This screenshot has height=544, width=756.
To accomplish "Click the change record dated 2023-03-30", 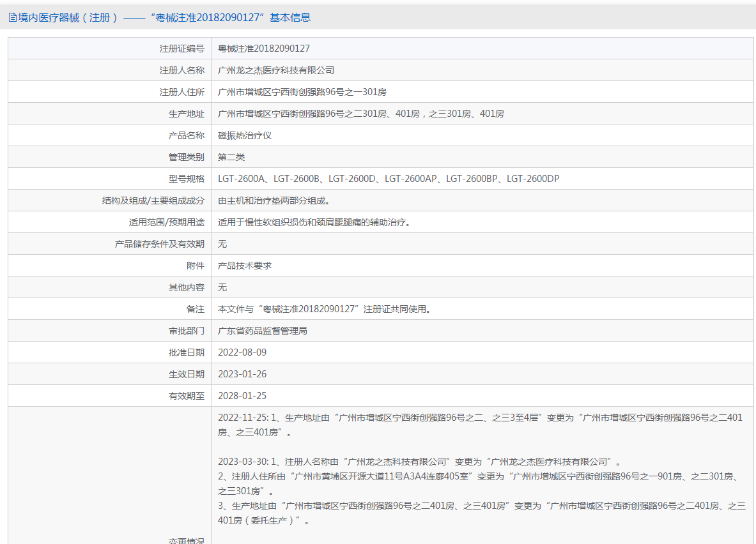I will (419, 462).
